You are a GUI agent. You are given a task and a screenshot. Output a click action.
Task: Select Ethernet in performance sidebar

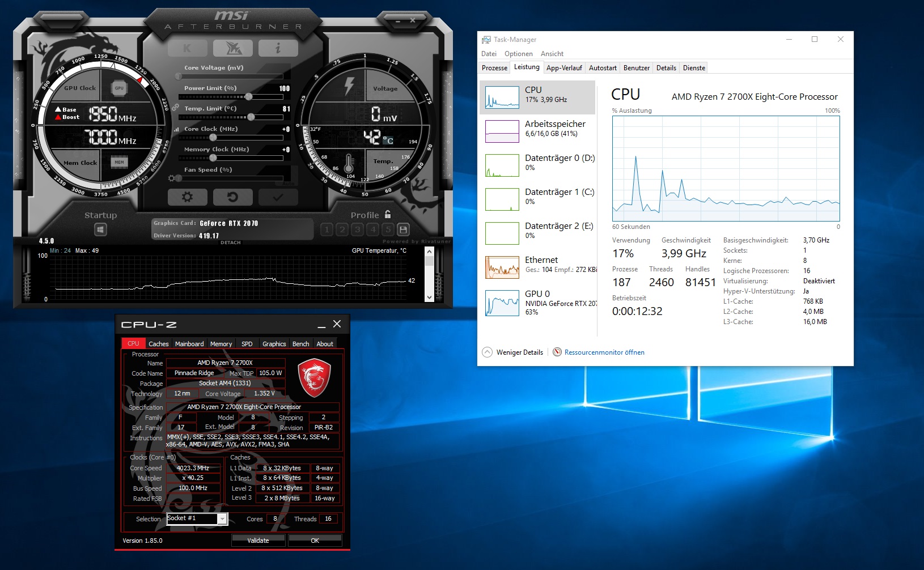point(537,267)
